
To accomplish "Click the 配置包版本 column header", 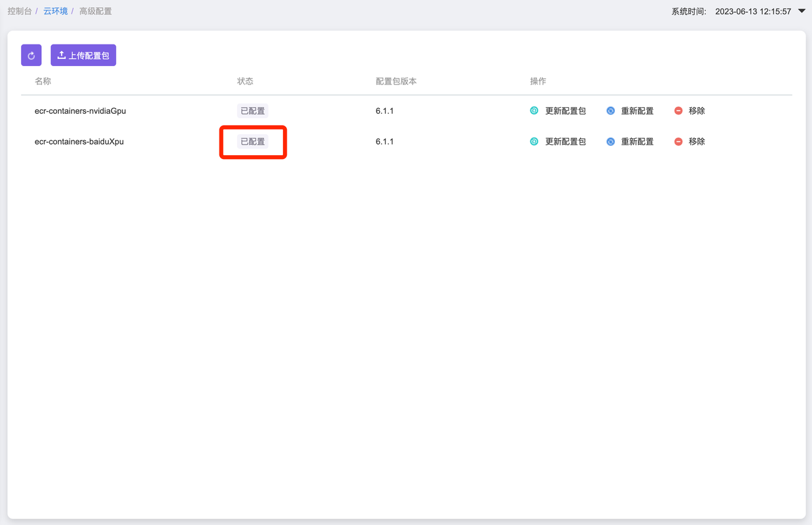I will click(x=396, y=81).
